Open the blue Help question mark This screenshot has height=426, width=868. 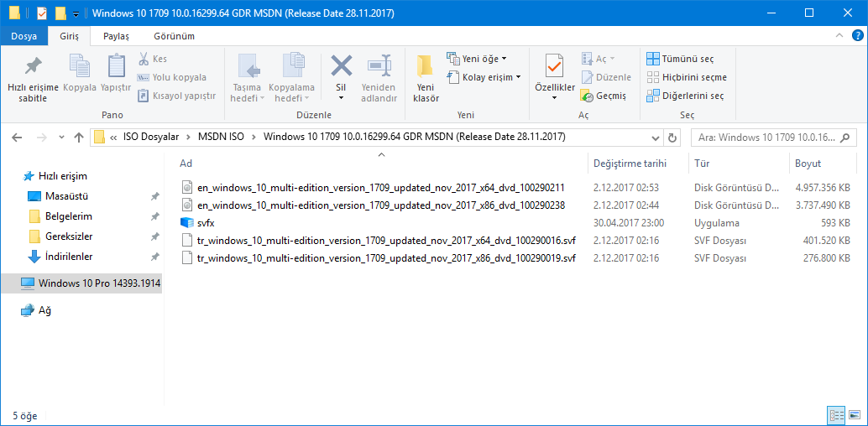tap(855, 35)
